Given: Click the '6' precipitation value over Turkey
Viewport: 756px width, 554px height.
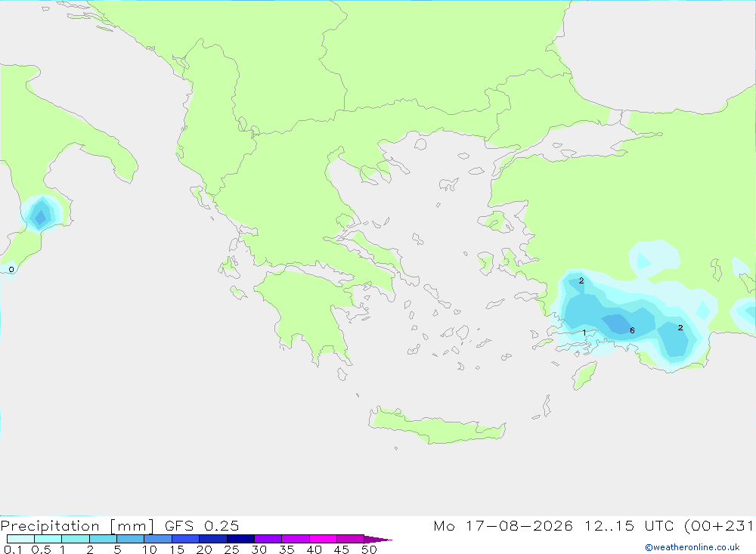Looking at the screenshot, I should pos(632,330).
